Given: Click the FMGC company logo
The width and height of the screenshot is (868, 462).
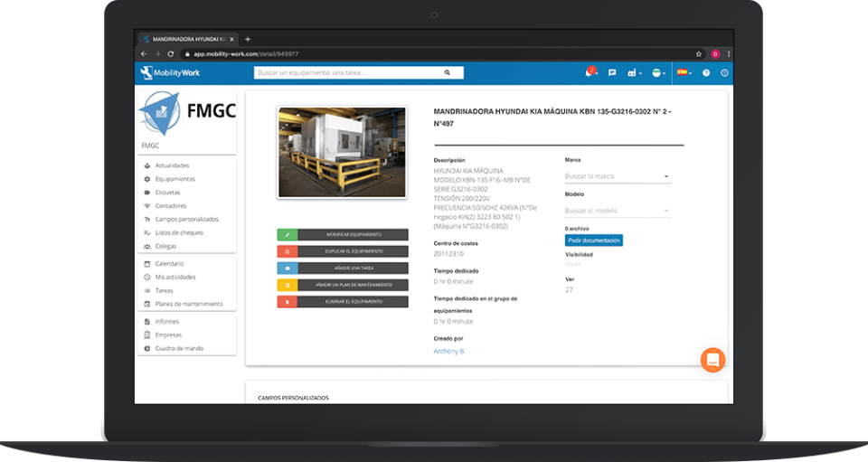Looking at the screenshot, I should pos(187,113).
